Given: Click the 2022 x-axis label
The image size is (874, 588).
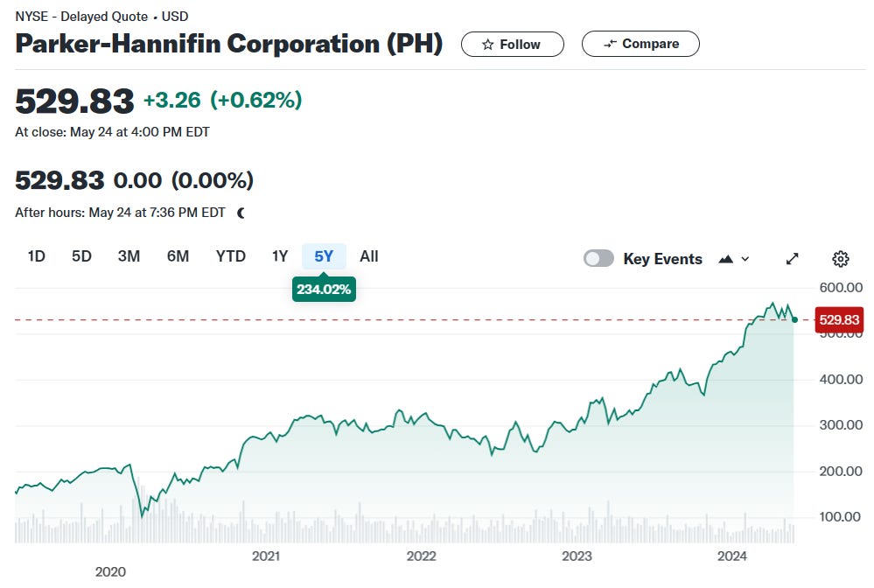Looking at the screenshot, I should pos(422,556).
